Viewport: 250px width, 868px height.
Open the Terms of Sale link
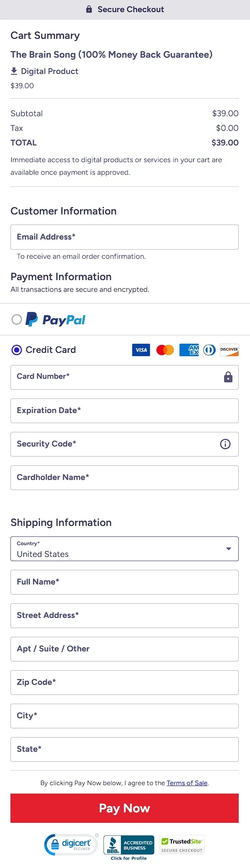click(187, 783)
